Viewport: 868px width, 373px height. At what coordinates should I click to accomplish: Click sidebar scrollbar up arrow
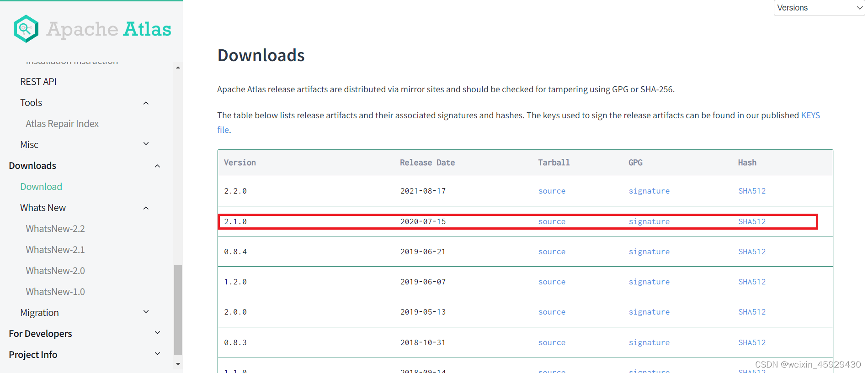point(178,67)
